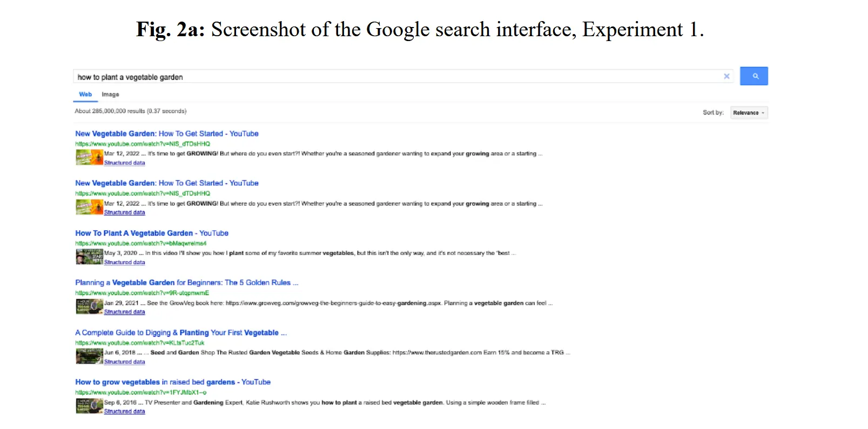
Task: Click the thumbnail of the first video result
Action: click(89, 157)
